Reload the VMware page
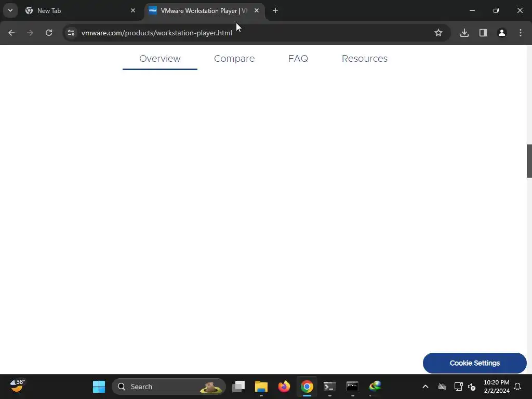Viewport: 532px width, 399px height. click(49, 33)
